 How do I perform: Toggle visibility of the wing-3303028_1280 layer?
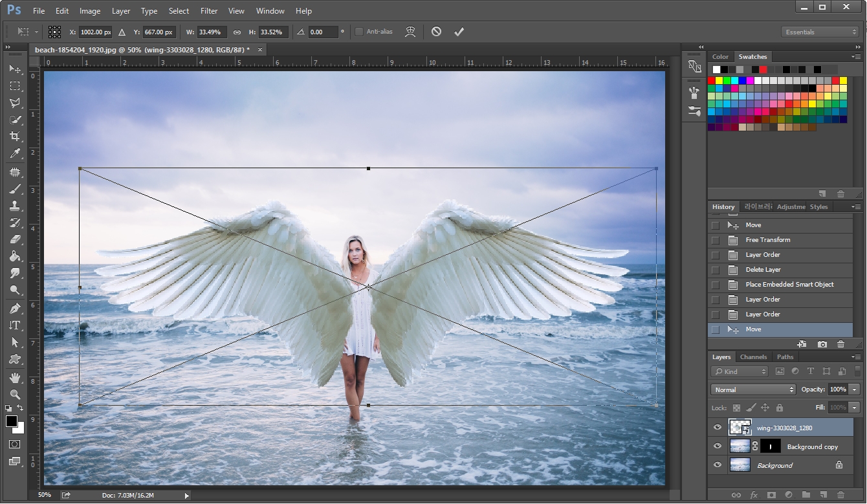coord(717,427)
